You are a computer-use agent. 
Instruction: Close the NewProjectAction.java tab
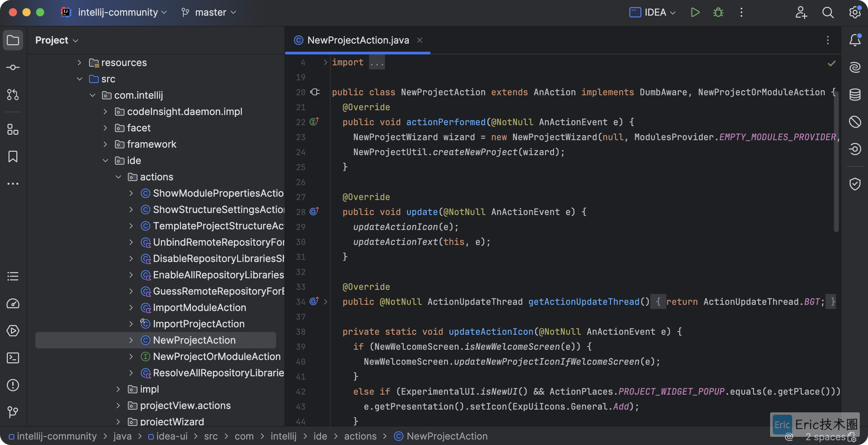point(420,40)
